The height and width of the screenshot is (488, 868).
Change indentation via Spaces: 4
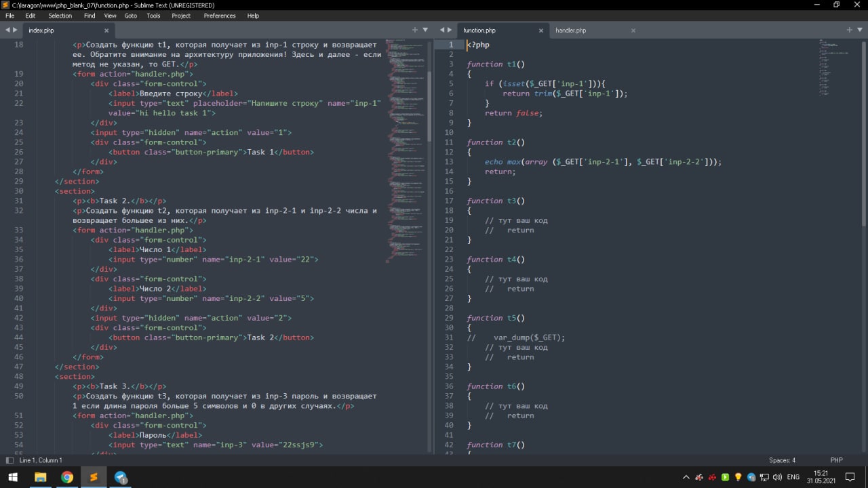pyautogui.click(x=782, y=460)
